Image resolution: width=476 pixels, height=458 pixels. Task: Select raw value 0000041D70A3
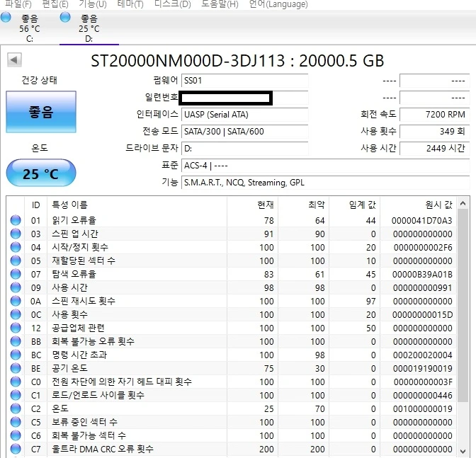422,221
